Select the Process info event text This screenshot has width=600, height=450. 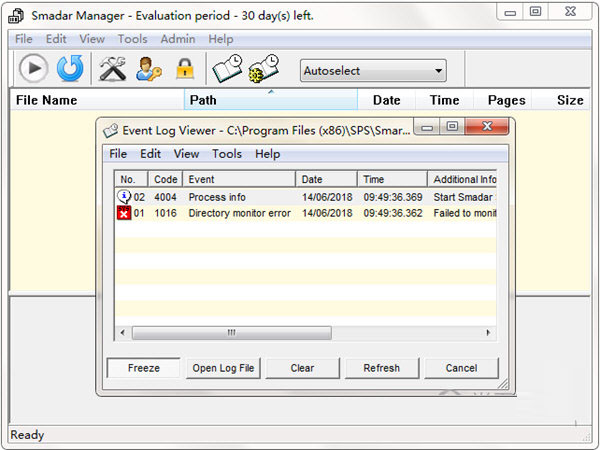(217, 197)
